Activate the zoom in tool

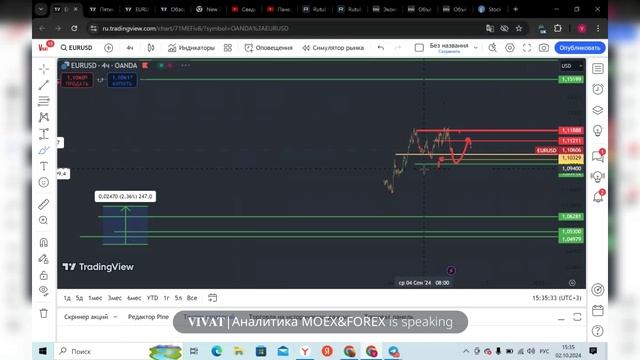click(44, 220)
